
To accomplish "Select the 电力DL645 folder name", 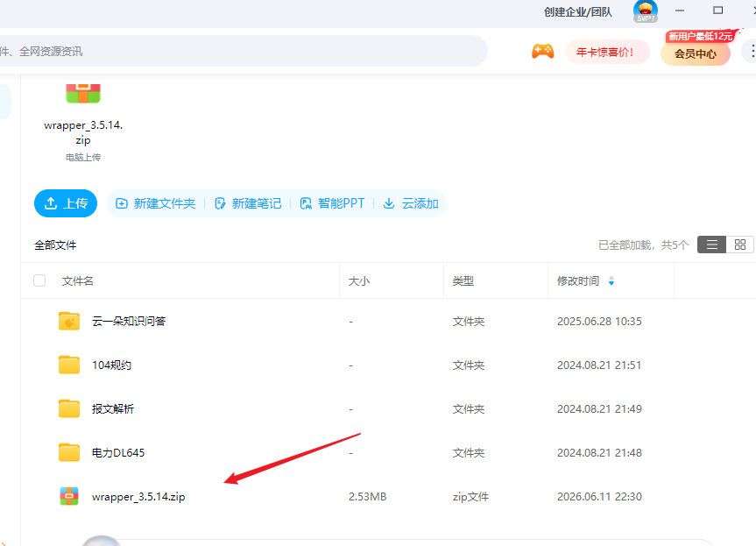I will [118, 453].
